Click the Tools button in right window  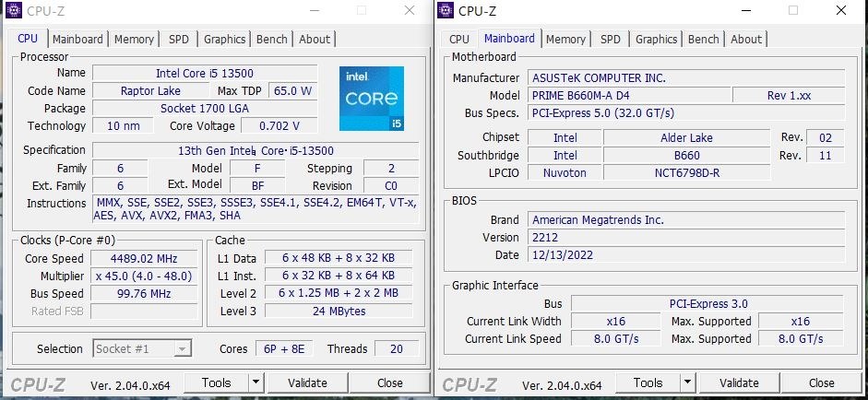click(648, 382)
